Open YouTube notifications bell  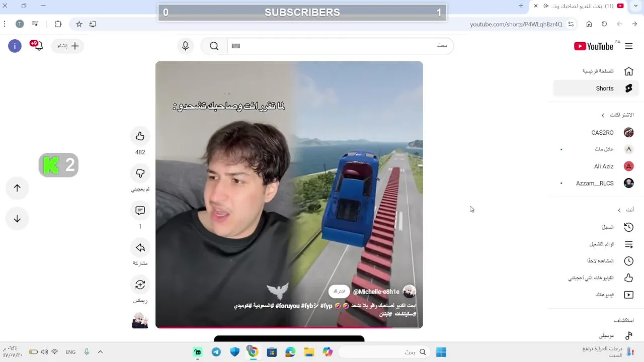point(39,46)
